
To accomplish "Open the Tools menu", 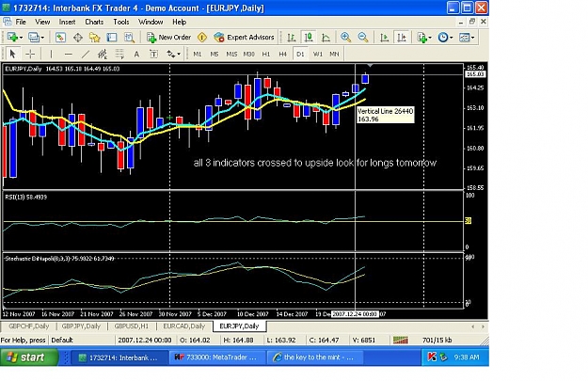I will (x=121, y=22).
